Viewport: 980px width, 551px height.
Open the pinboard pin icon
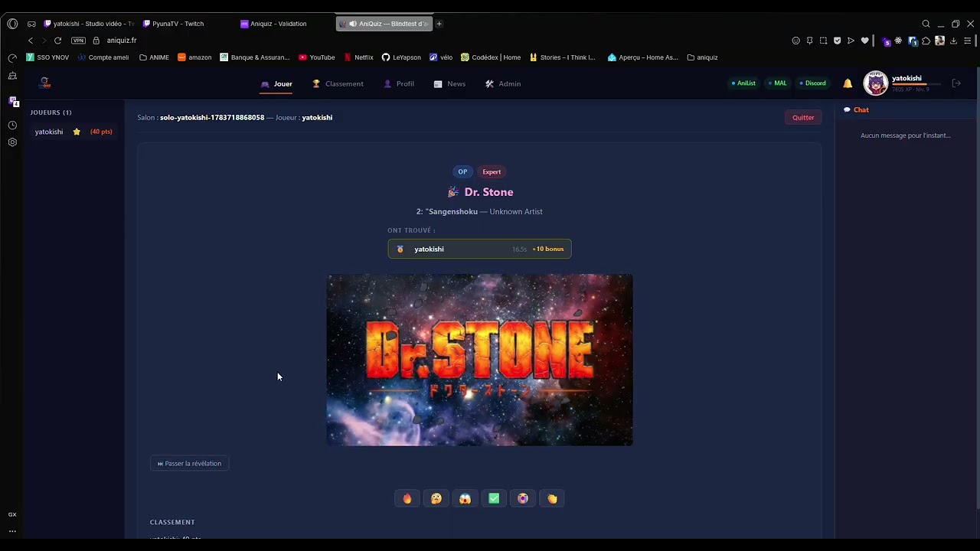pos(809,41)
